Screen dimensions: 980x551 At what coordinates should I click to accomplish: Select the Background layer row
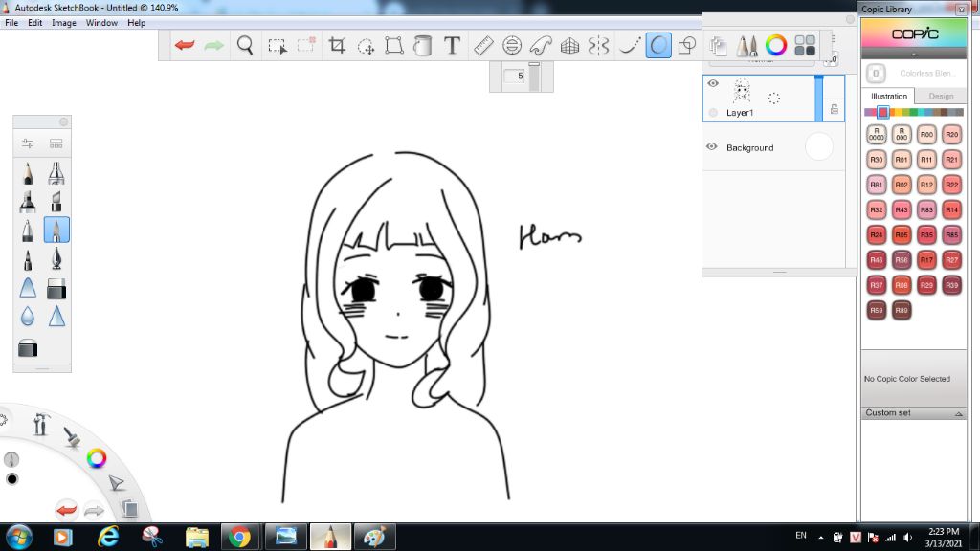point(773,147)
